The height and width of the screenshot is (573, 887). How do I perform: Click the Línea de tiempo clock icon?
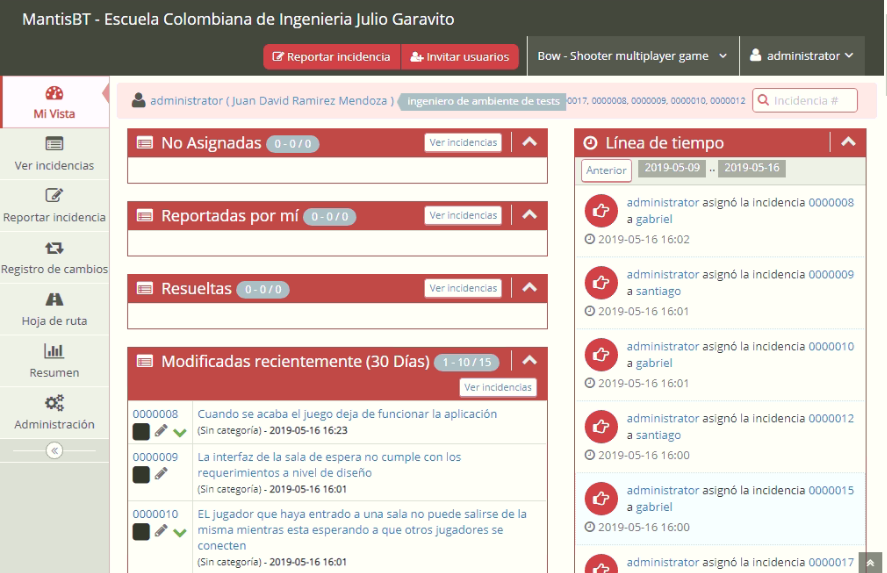tap(590, 143)
